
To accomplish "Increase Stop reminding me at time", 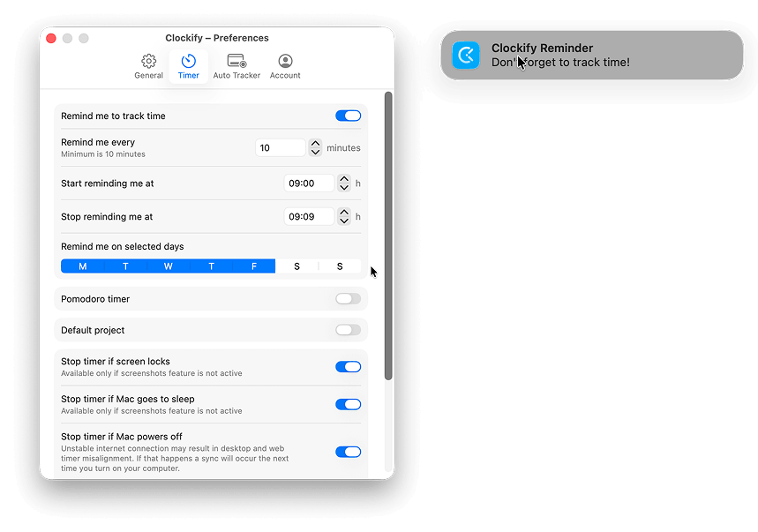I will [x=344, y=212].
